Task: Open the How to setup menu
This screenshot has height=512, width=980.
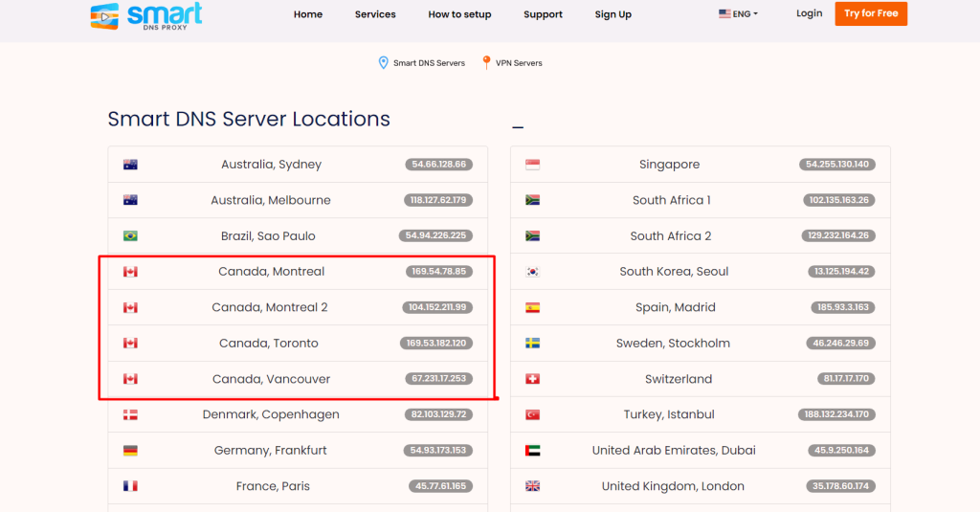Action: pyautogui.click(x=459, y=14)
